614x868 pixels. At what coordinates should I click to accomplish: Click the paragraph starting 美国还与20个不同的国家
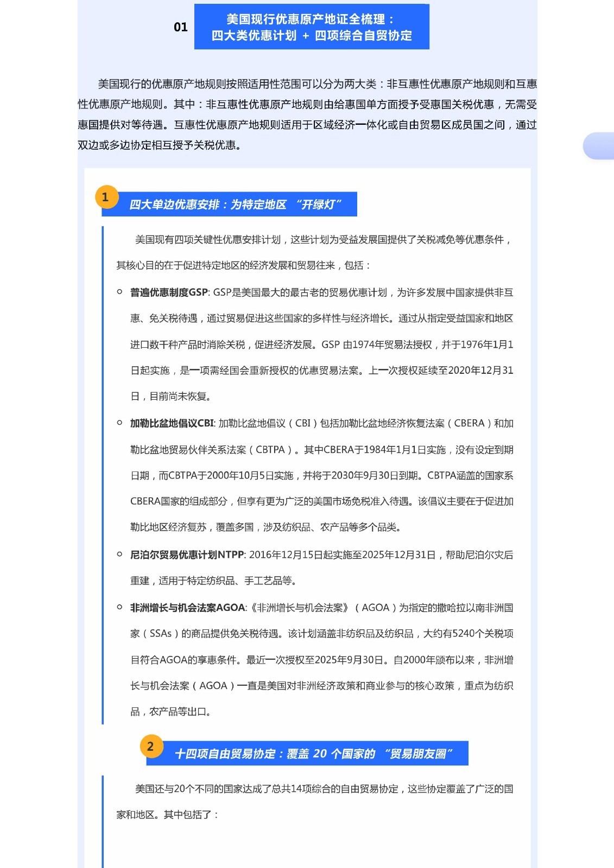tap(315, 801)
